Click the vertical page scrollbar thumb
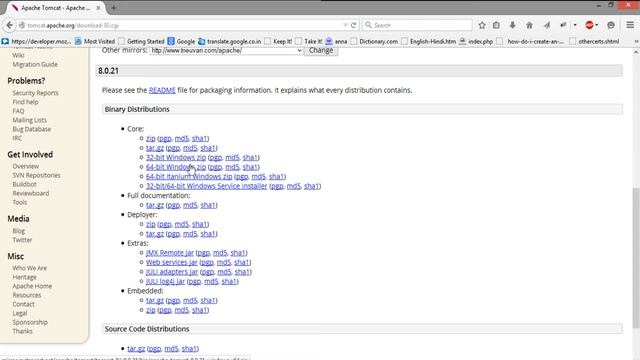Image resolution: width=640 pixels, height=360 pixels. [636, 257]
